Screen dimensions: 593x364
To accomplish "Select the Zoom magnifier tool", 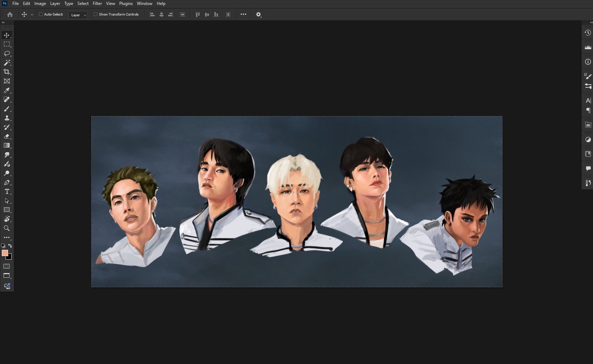I will coord(7,228).
